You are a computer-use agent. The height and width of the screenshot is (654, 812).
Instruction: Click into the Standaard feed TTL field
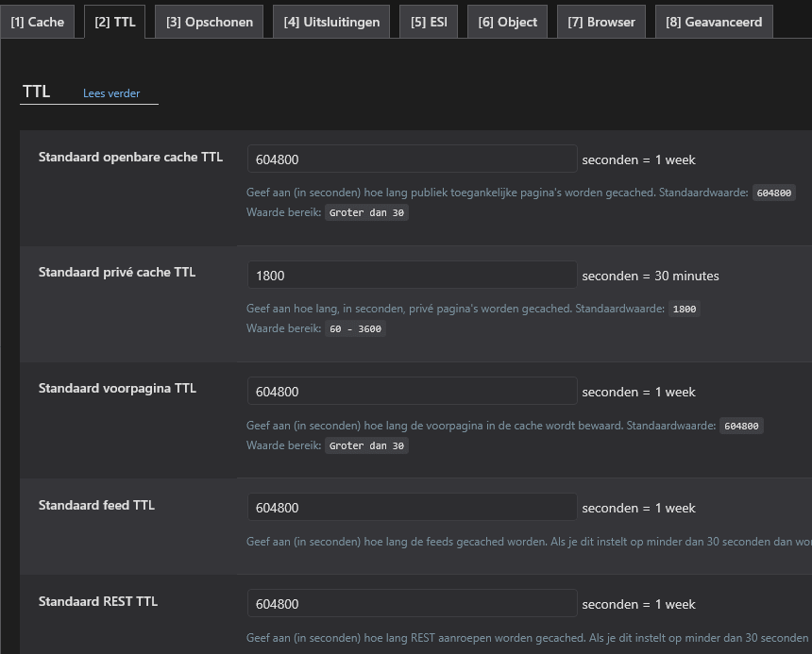[x=412, y=508]
